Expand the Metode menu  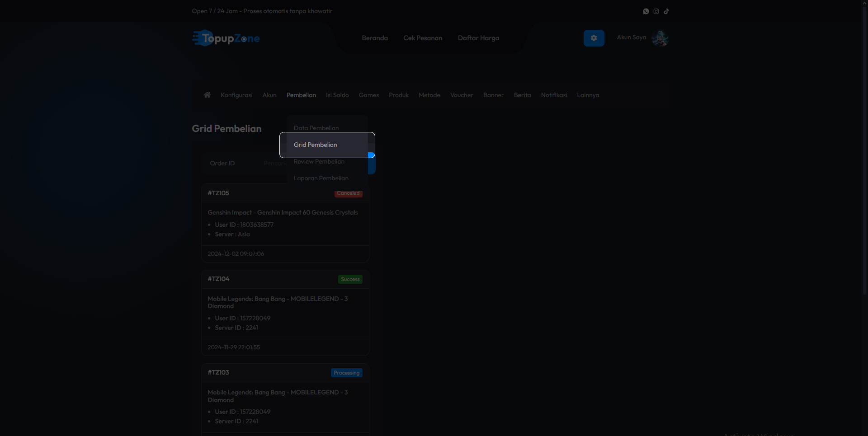tap(429, 95)
